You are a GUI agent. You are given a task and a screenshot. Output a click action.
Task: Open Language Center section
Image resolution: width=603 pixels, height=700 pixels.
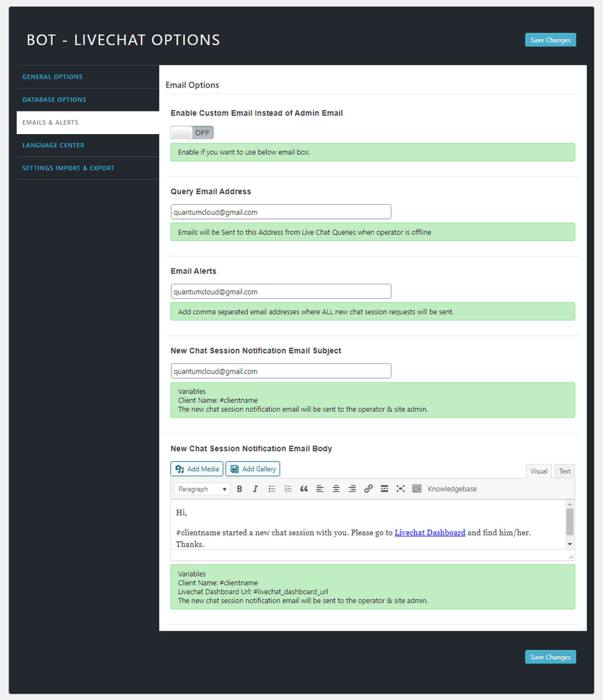(x=88, y=145)
